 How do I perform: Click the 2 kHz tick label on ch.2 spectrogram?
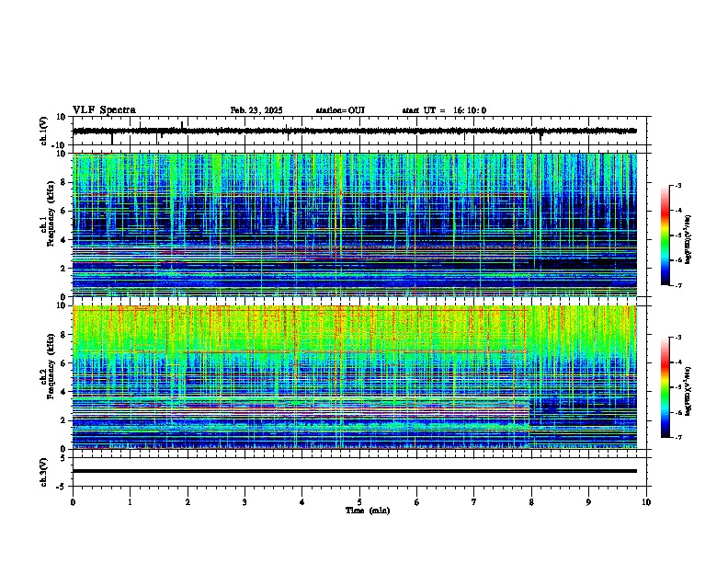point(64,420)
